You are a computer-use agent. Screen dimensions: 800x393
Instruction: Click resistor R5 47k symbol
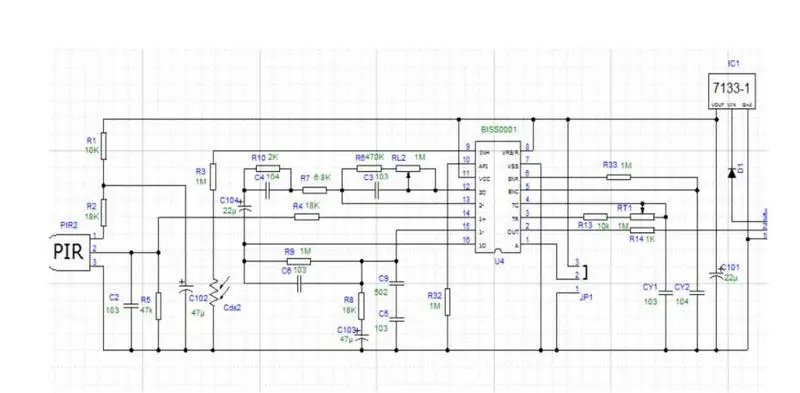pyautogui.click(x=158, y=306)
